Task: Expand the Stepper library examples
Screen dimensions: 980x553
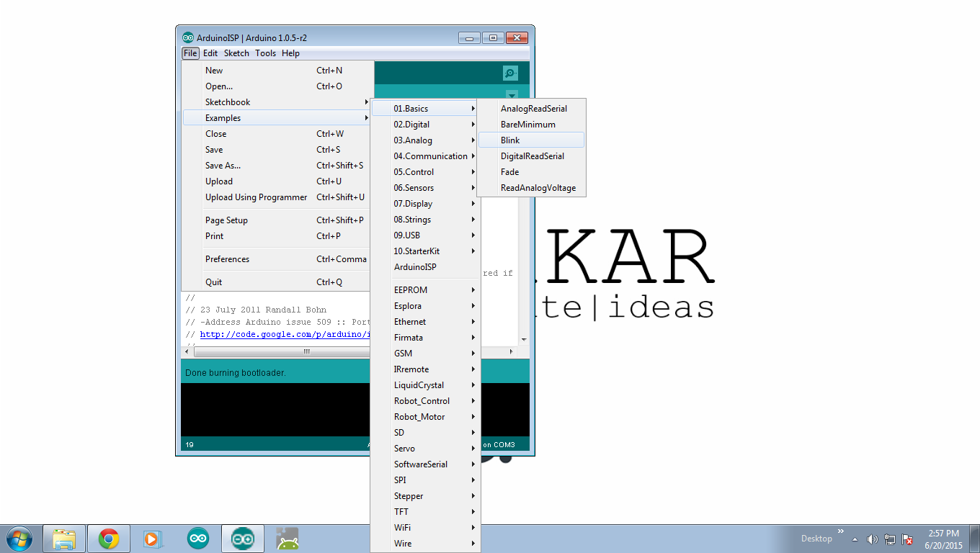Action: pyautogui.click(x=425, y=496)
